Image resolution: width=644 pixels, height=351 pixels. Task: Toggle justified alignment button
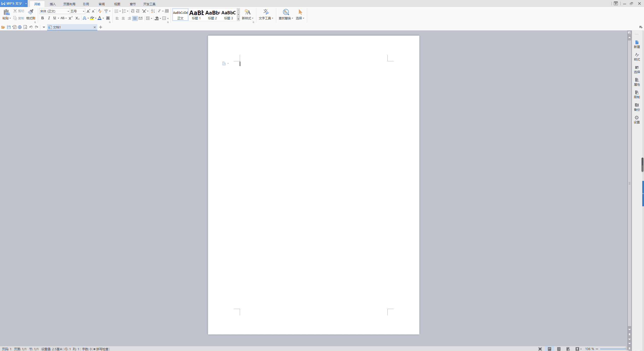coord(135,18)
